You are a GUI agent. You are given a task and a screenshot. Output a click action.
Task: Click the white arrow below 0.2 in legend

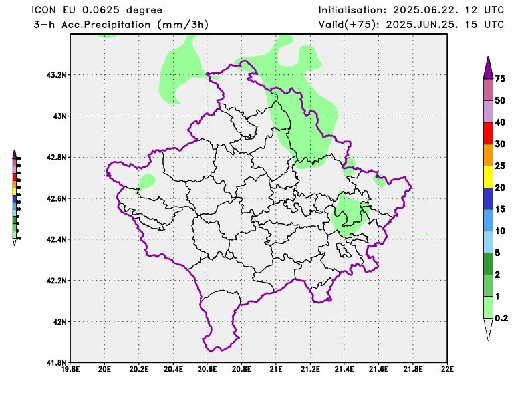click(488, 329)
